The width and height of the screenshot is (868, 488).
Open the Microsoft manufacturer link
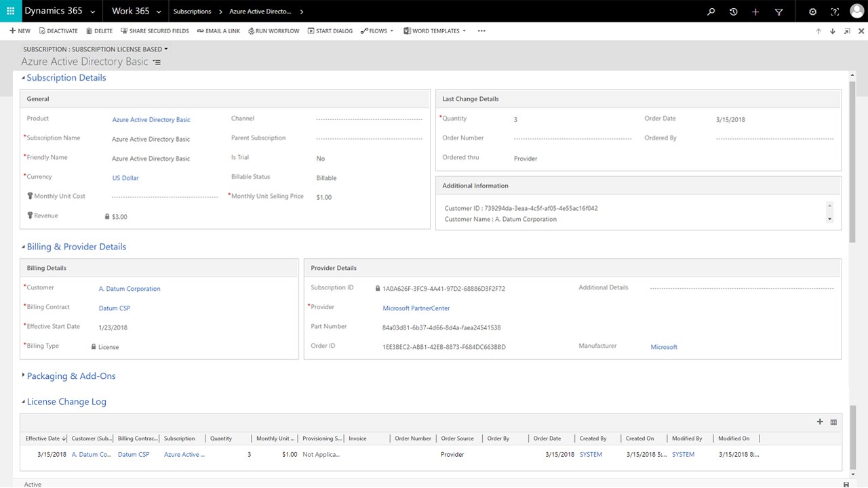(x=664, y=347)
